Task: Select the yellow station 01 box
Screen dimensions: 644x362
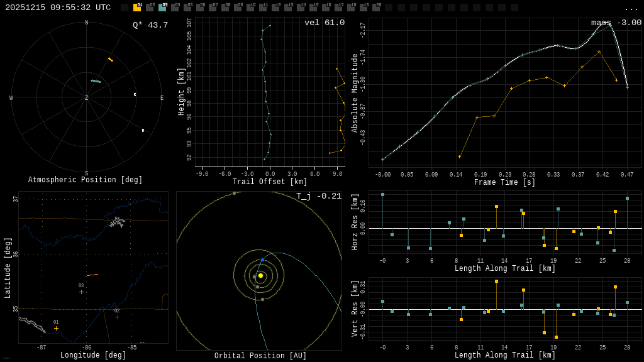Action: pos(137,8)
